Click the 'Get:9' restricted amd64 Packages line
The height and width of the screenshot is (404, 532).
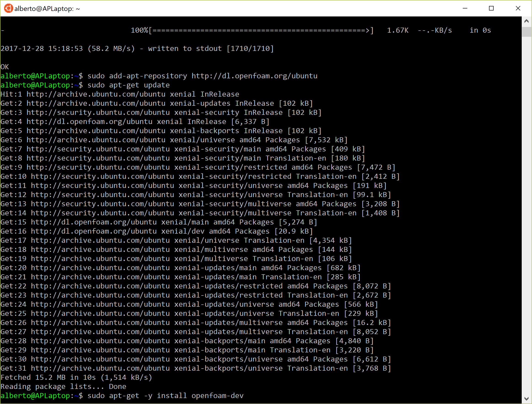pos(198,167)
